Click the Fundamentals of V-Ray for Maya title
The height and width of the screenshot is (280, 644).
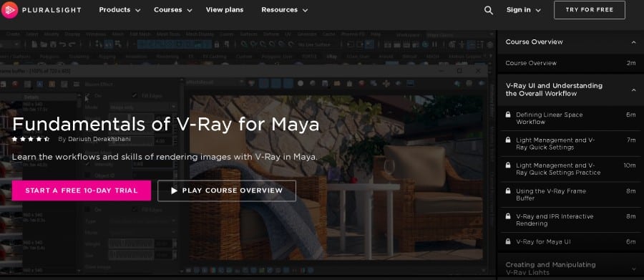(x=165, y=124)
